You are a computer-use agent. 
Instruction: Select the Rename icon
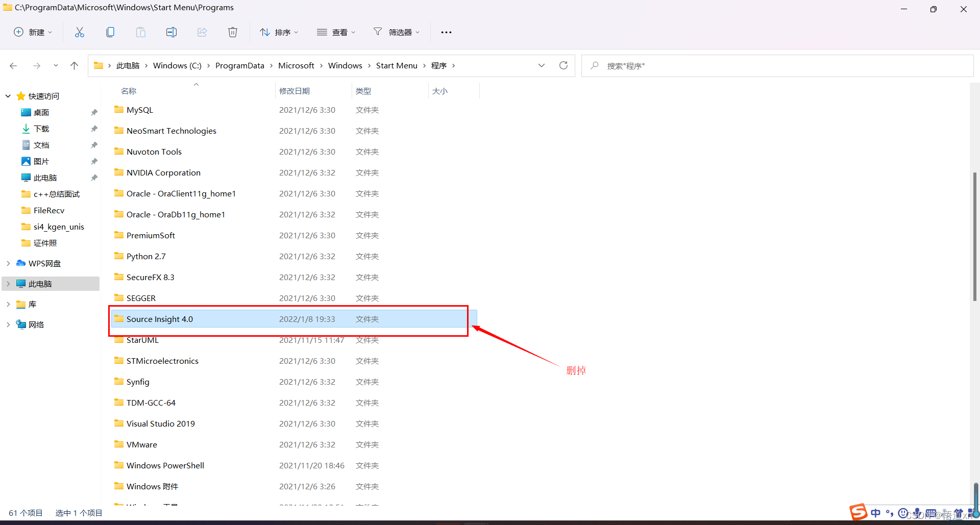(171, 32)
